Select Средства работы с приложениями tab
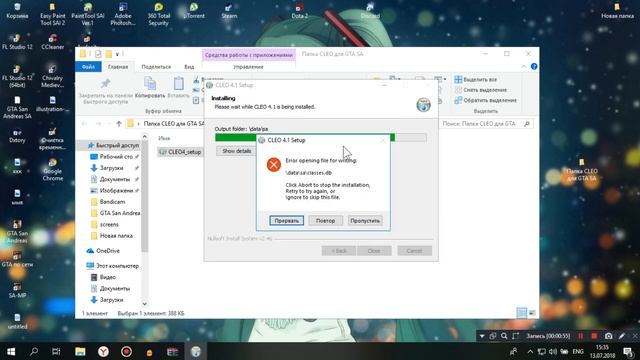This screenshot has width=640, height=360. click(249, 55)
